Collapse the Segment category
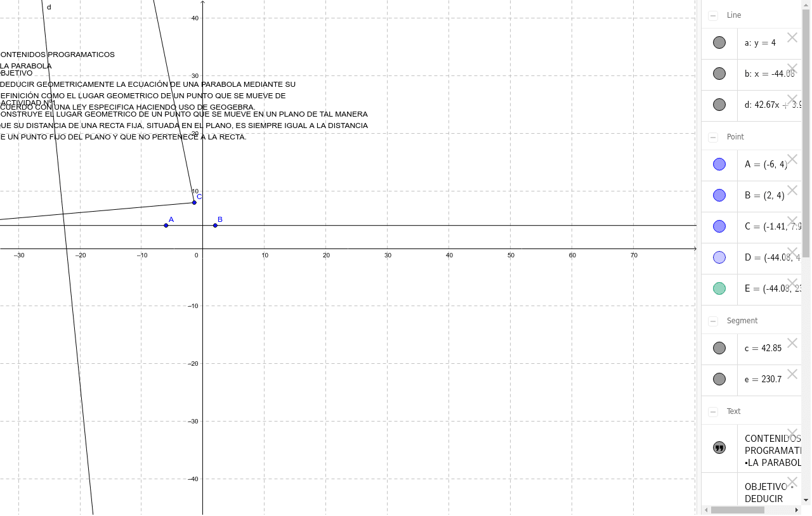The width and height of the screenshot is (812, 516). (713, 321)
